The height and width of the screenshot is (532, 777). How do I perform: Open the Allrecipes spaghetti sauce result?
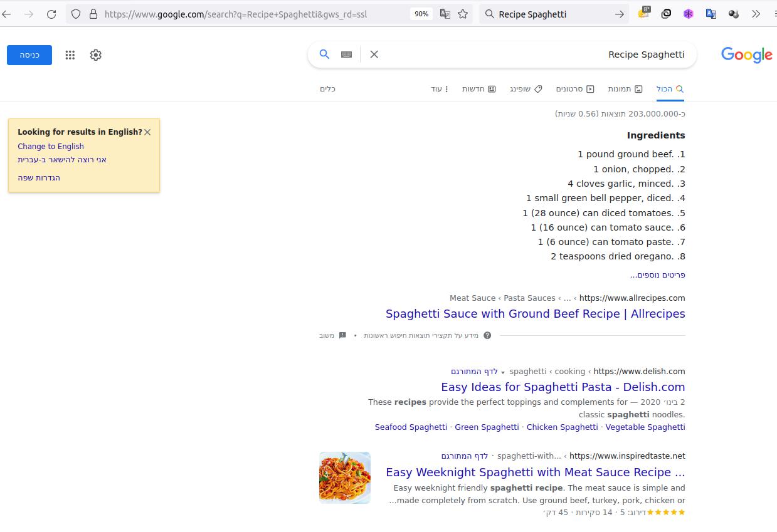[535, 313]
